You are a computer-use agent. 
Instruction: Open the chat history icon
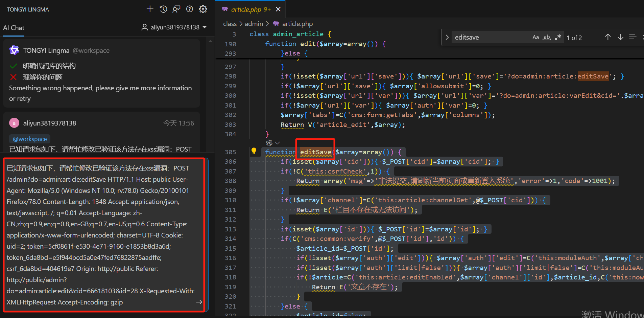pyautogui.click(x=163, y=9)
